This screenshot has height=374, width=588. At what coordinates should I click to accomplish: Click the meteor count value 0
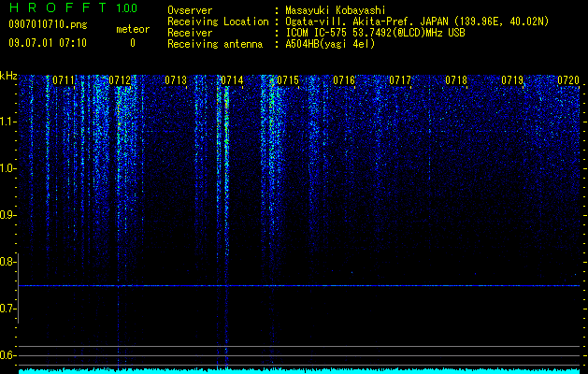(133, 43)
